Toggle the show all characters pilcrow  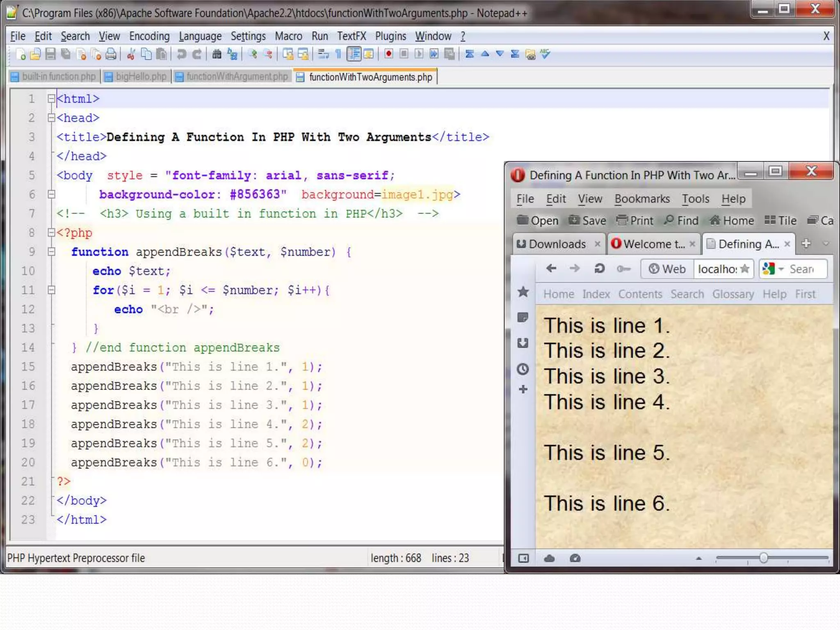pos(338,54)
